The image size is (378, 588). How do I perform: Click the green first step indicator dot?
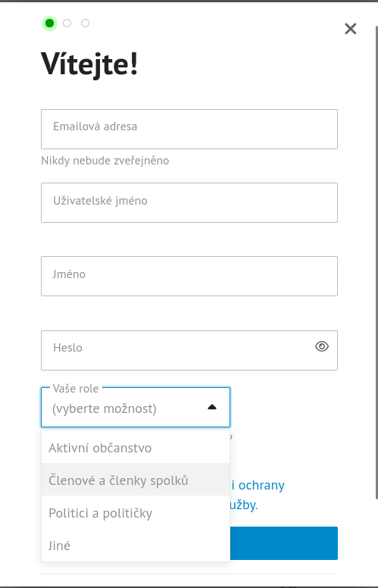(49, 23)
